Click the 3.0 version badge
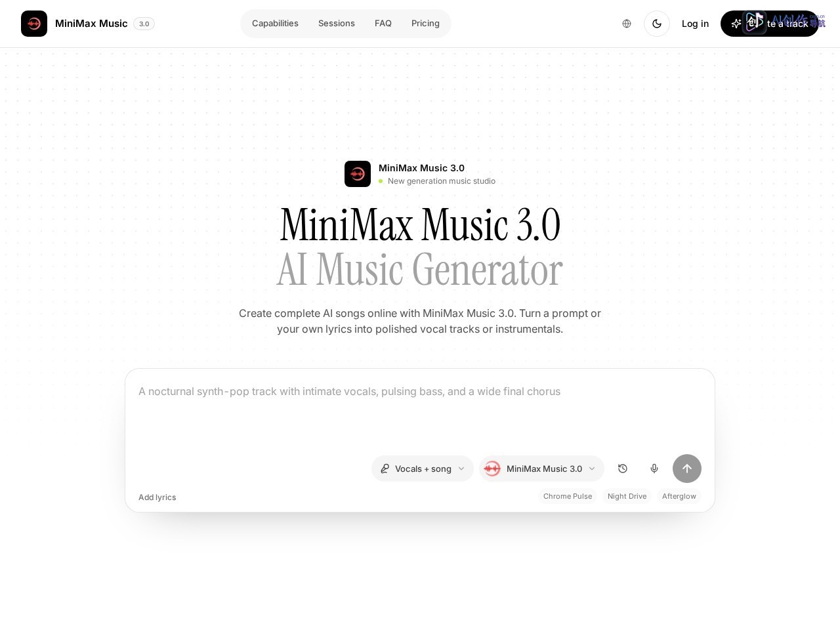 click(x=144, y=24)
